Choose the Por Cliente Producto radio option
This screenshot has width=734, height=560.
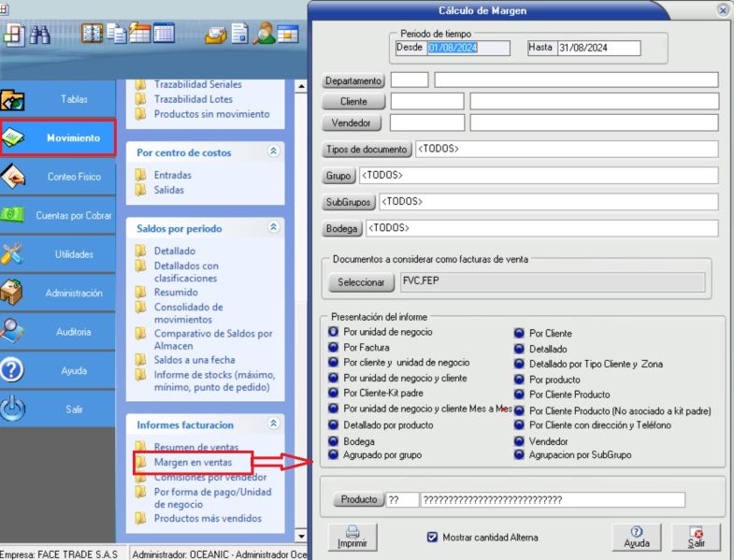coord(519,395)
